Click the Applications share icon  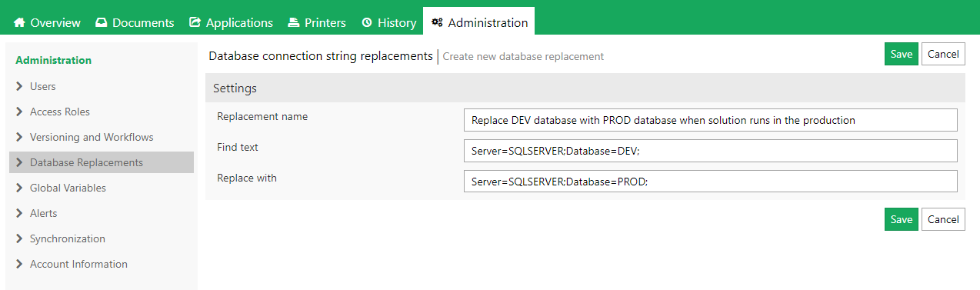195,22
